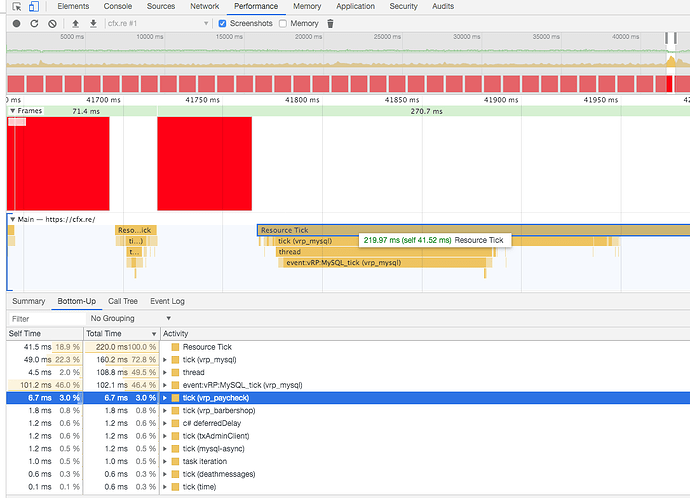The image size is (690, 498).
Task: Switch to the Network tab
Action: coord(204,7)
